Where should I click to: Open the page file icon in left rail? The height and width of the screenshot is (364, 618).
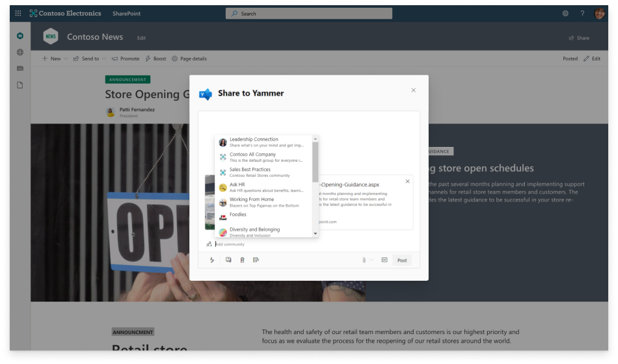tap(20, 85)
